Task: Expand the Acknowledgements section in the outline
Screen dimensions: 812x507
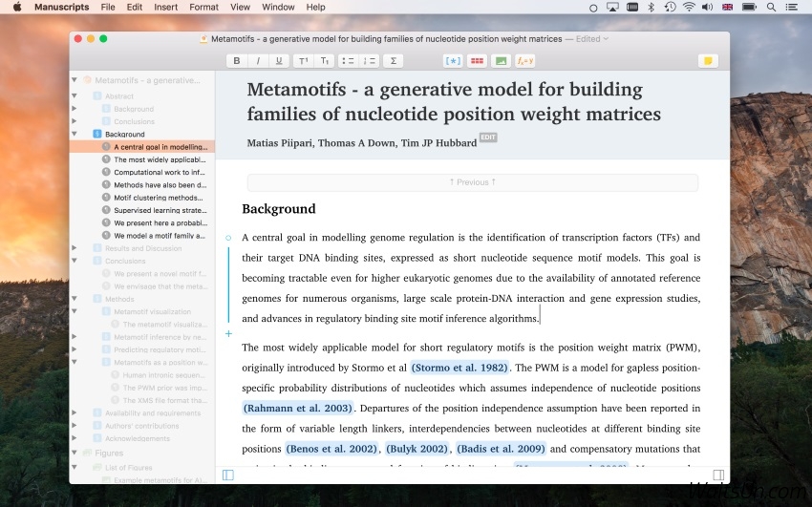Action: [x=75, y=438]
